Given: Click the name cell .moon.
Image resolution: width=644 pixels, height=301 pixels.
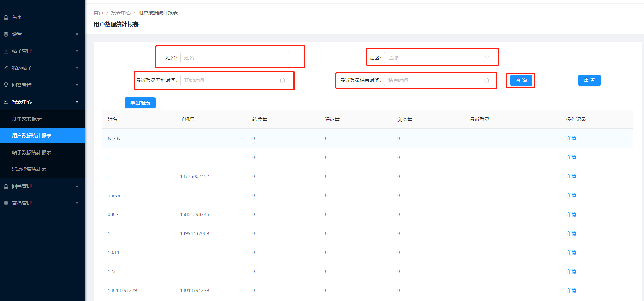Looking at the screenshot, I should (115, 195).
